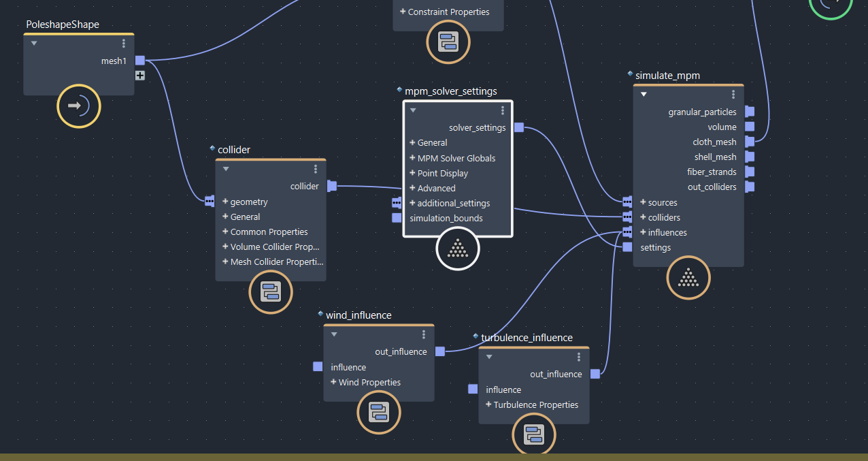This screenshot has width=868, height=461.
Task: Click compound icon below Constraint Properties node
Action: coord(448,42)
